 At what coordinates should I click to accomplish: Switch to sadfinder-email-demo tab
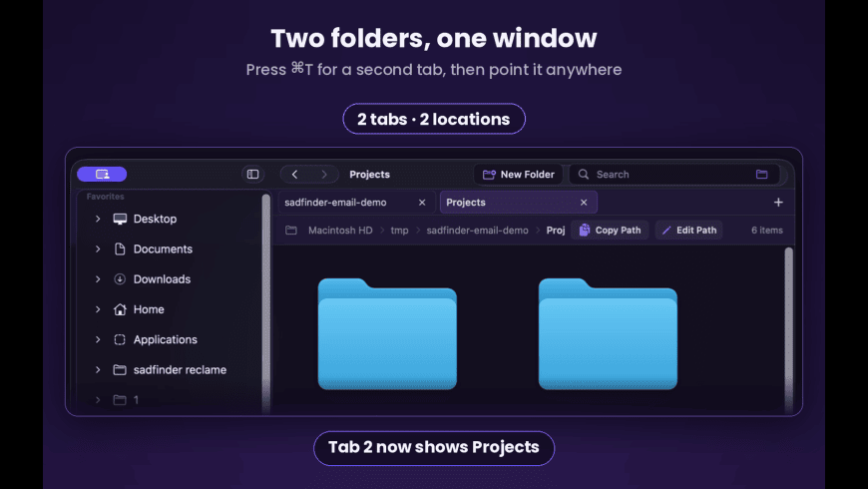[x=355, y=203]
